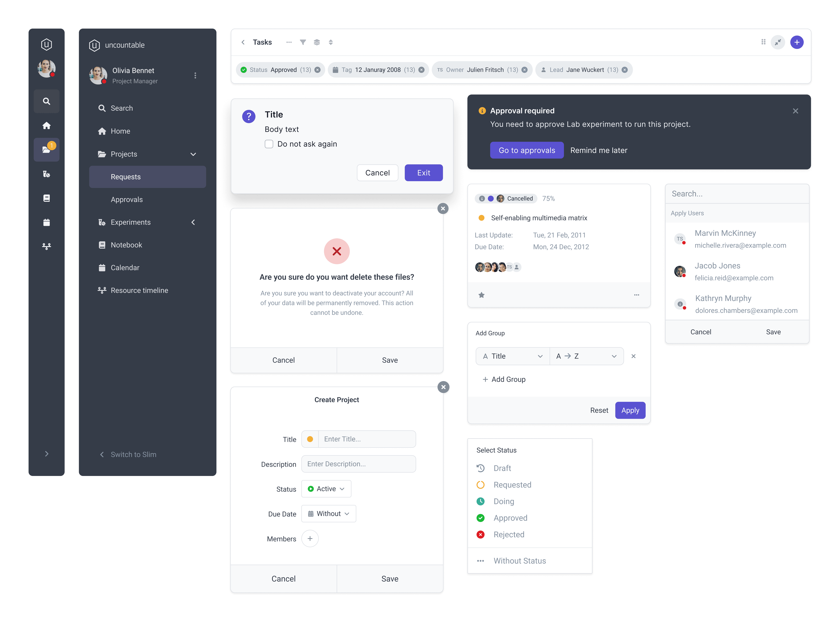Click the Resource timeline icon in slim sidebar
The image size is (840, 621).
47,246
